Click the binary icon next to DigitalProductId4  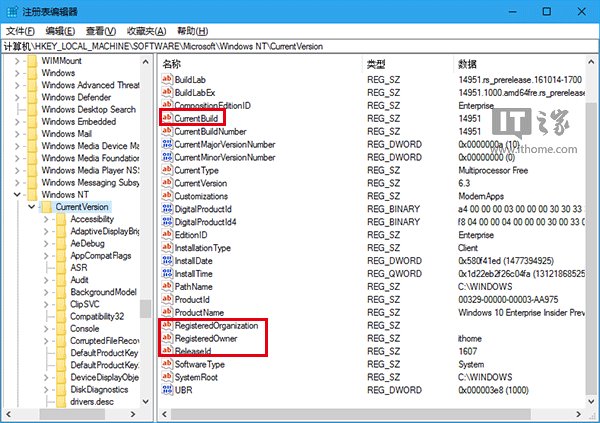(167, 222)
